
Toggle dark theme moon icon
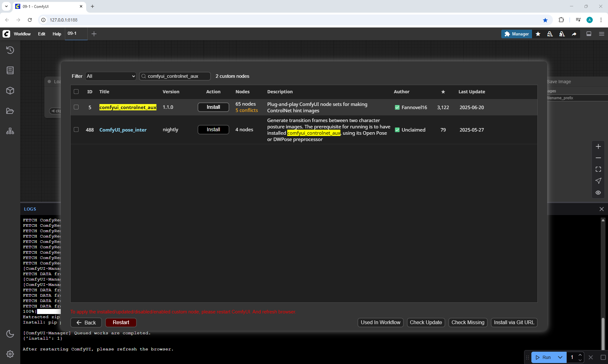click(x=10, y=334)
